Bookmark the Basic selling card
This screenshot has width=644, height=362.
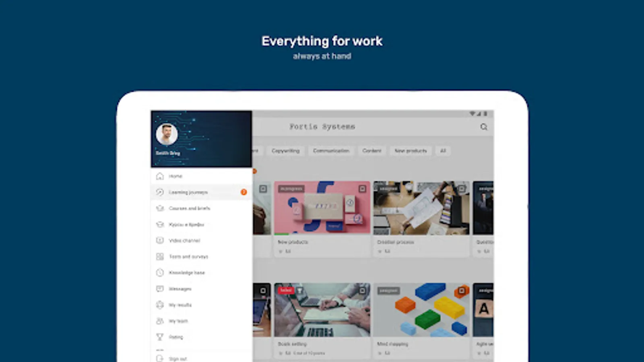point(362,290)
